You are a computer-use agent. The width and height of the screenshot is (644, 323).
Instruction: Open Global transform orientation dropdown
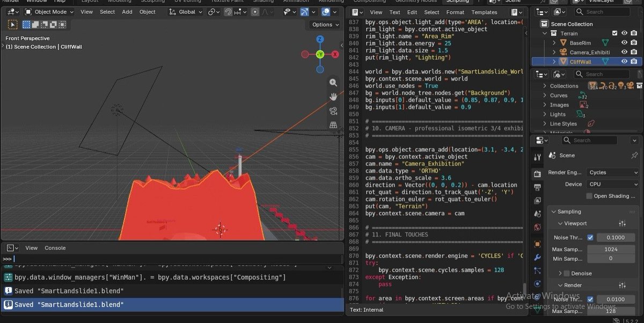coord(186,12)
